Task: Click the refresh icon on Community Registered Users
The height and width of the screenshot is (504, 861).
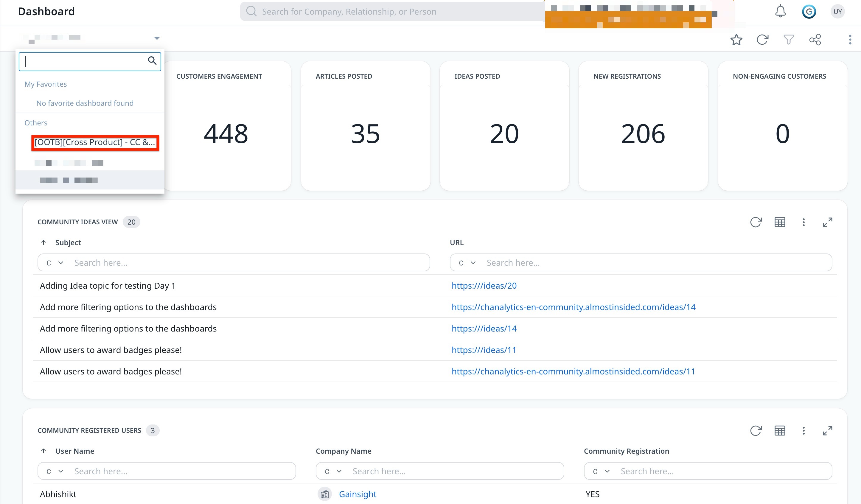Action: [757, 430]
